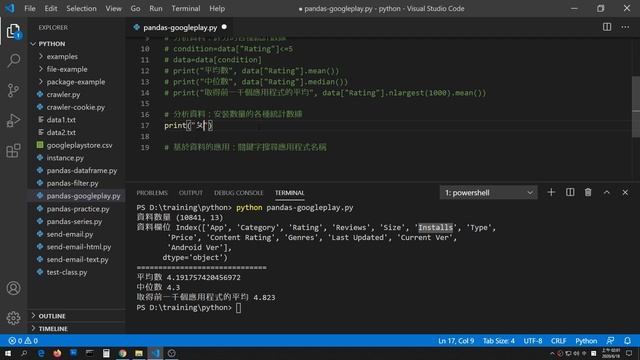Viewport: 640px width, 360px height.
Task: Open pandas-dataframe.py file
Action: [82, 170]
